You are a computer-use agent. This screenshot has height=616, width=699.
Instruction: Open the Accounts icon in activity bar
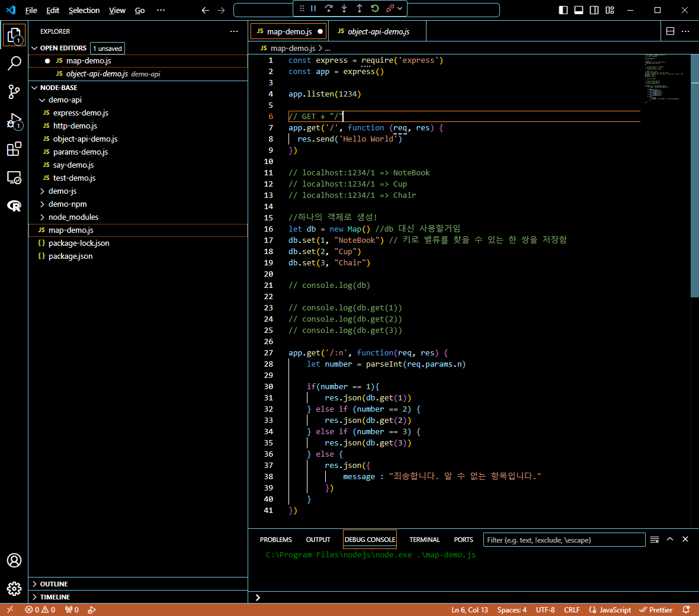click(x=14, y=560)
